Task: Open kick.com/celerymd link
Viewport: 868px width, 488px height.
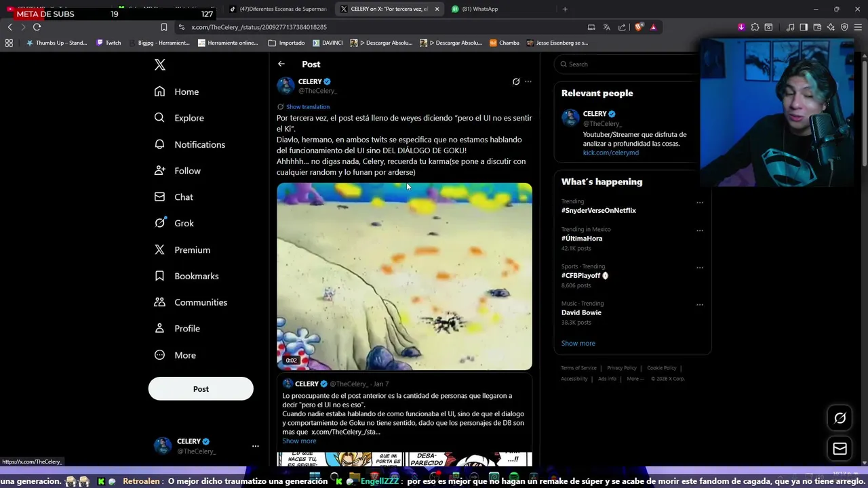Action: point(611,153)
